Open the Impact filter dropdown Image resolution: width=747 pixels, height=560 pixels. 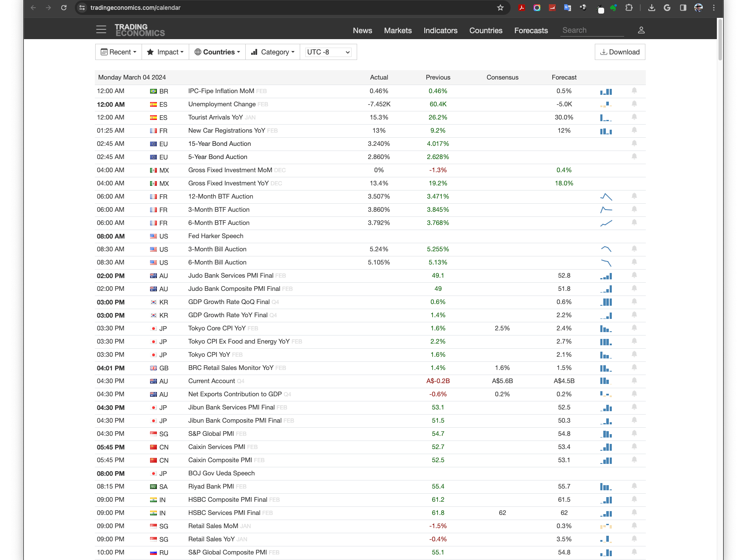tap(165, 52)
